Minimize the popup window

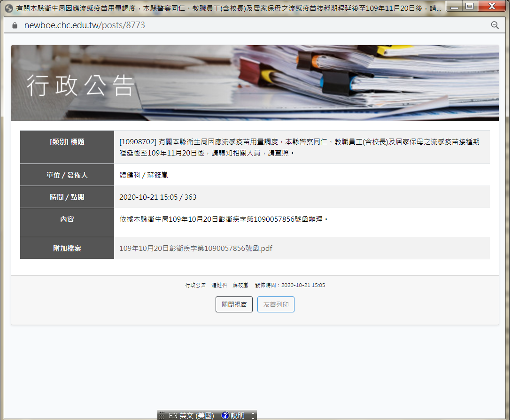point(455,6)
